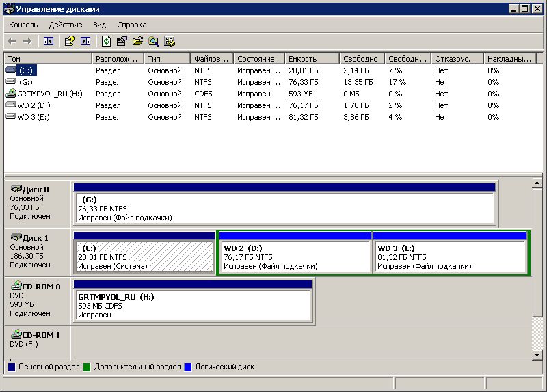
Task: Click the Диск 1 label in the disk map
Action: coord(37,237)
